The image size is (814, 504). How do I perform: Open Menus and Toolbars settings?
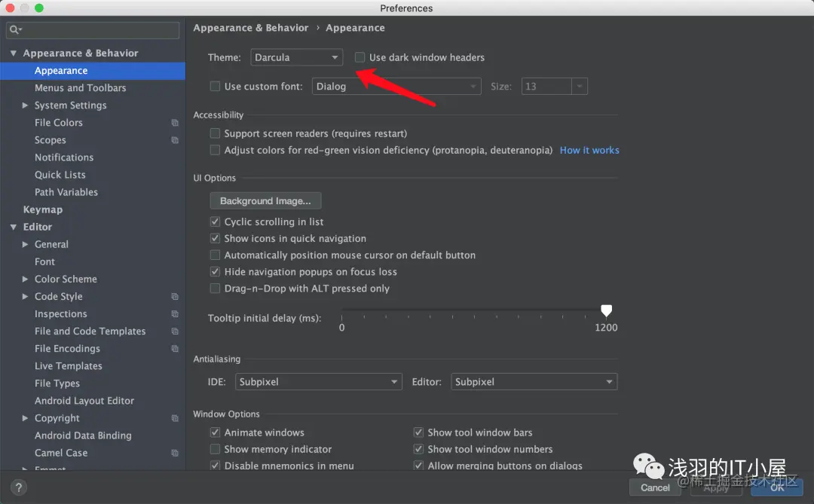click(x=81, y=87)
